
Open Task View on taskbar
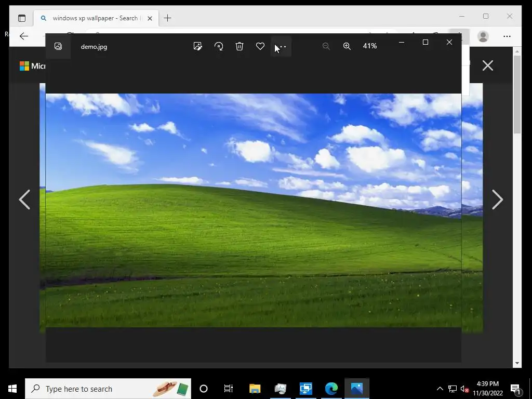click(229, 389)
